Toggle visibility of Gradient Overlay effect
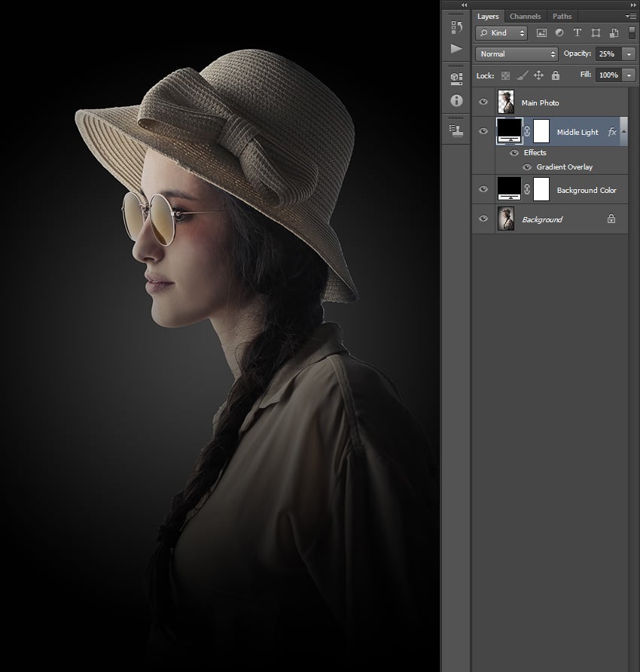Screen dimensions: 640x672 [x=527, y=167]
